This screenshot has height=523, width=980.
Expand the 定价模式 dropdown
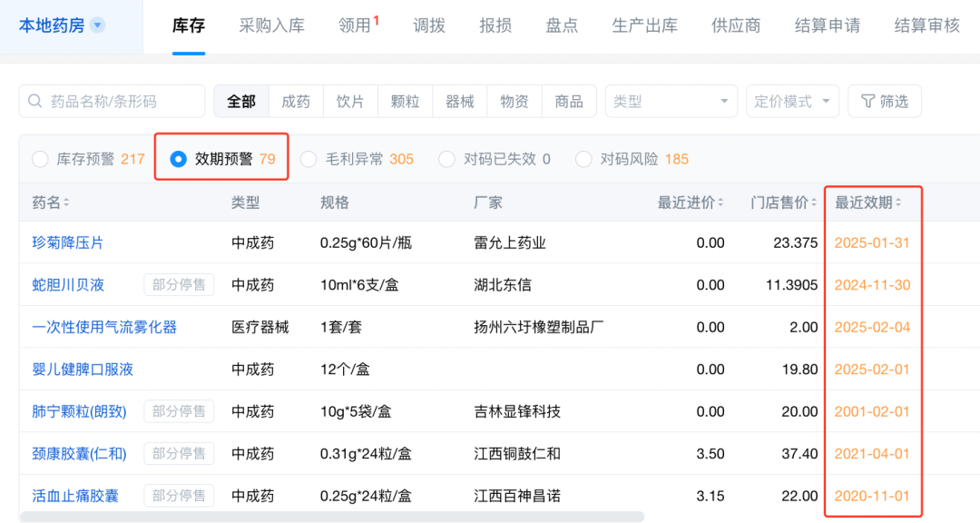(791, 102)
